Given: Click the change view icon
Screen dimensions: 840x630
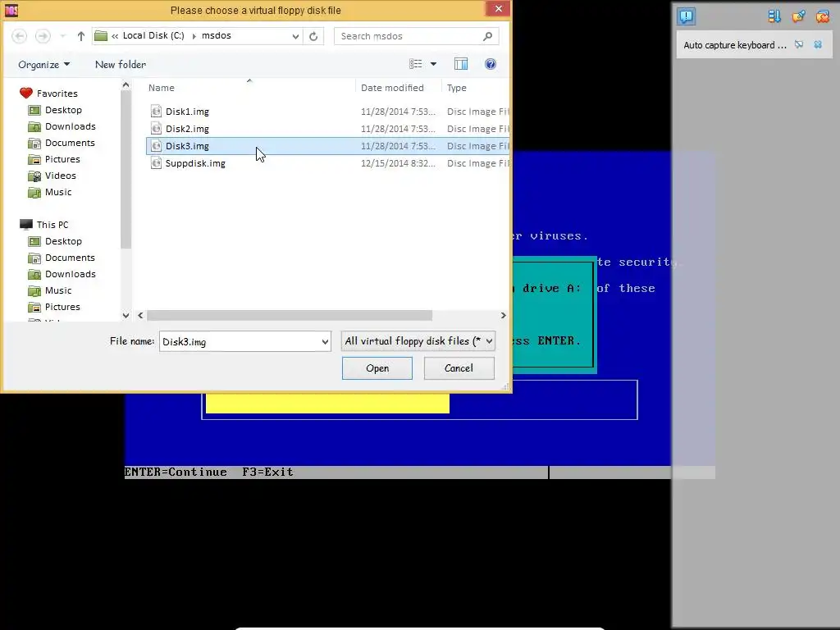Looking at the screenshot, I should pos(416,64).
